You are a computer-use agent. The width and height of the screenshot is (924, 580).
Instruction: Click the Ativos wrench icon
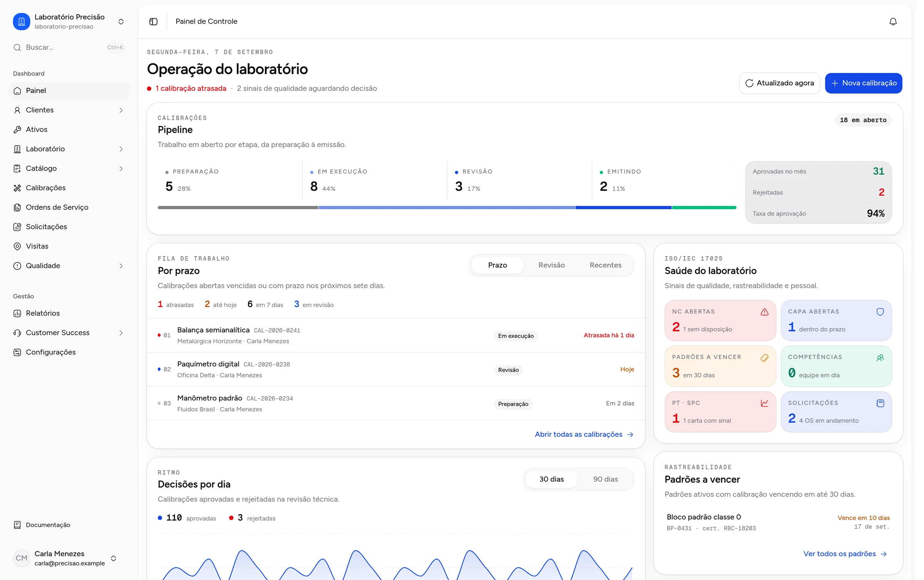point(17,129)
